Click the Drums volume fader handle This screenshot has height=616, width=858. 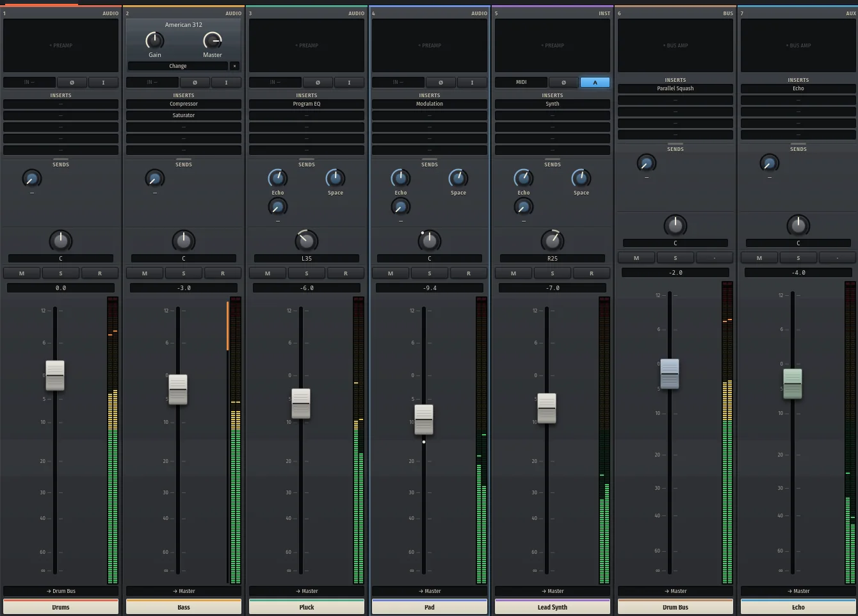click(x=55, y=375)
